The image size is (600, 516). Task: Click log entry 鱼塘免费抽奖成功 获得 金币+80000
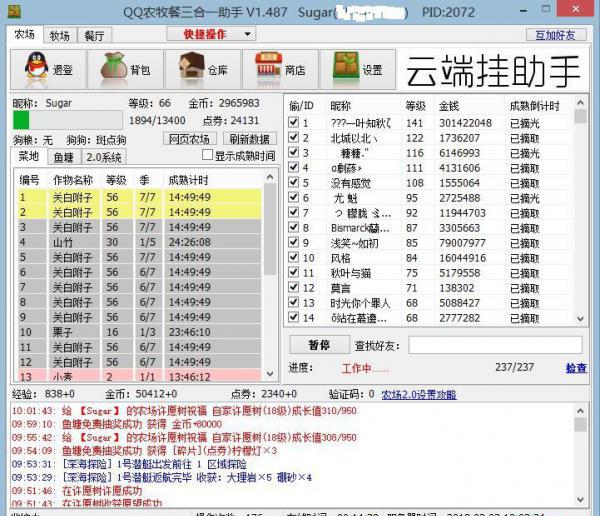117,424
